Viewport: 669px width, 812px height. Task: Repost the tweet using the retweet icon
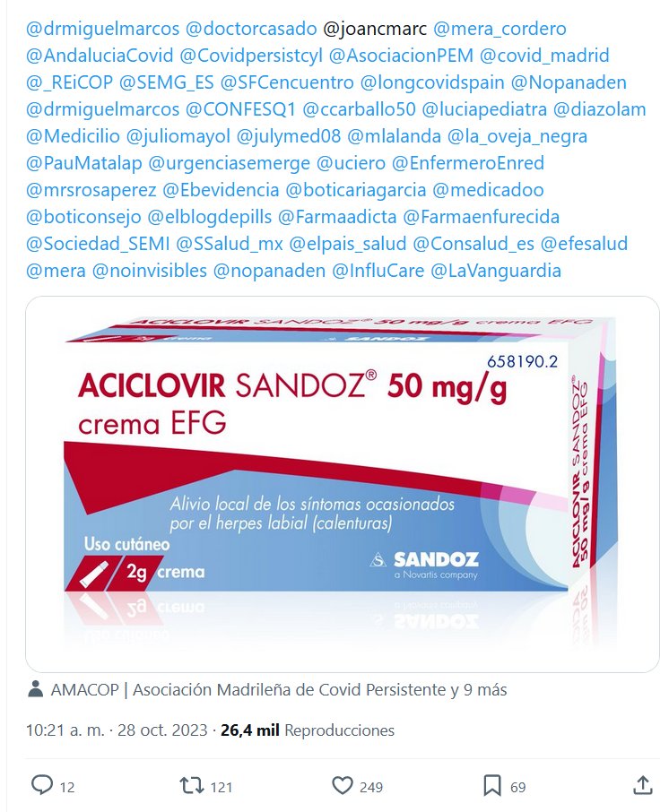(x=192, y=785)
